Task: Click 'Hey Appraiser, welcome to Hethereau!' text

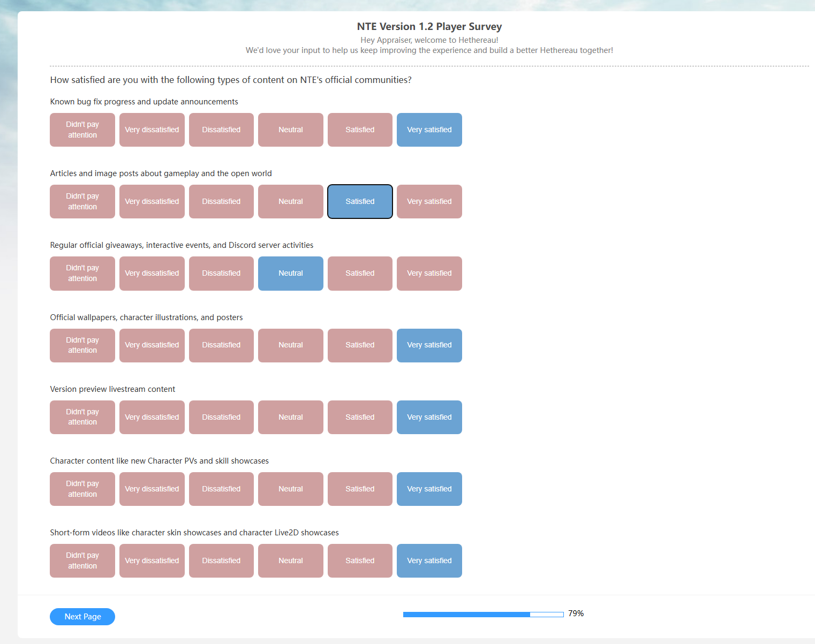Action: (x=429, y=40)
